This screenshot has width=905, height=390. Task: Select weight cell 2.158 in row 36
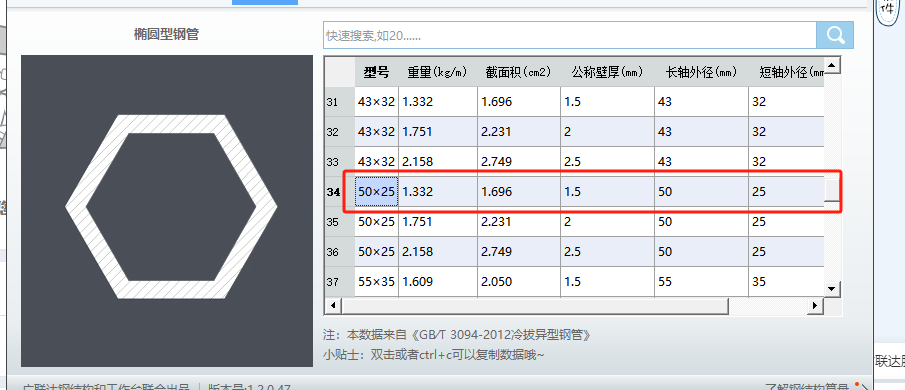(438, 252)
